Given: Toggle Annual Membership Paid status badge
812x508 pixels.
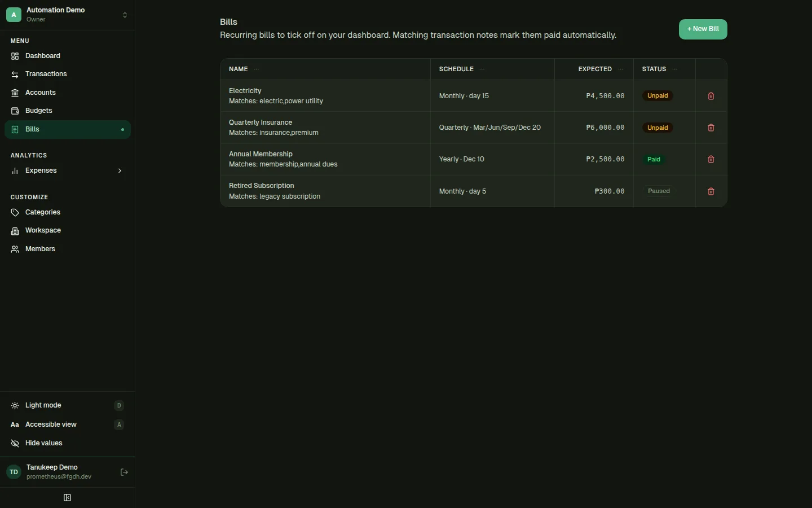Looking at the screenshot, I should click(x=654, y=160).
